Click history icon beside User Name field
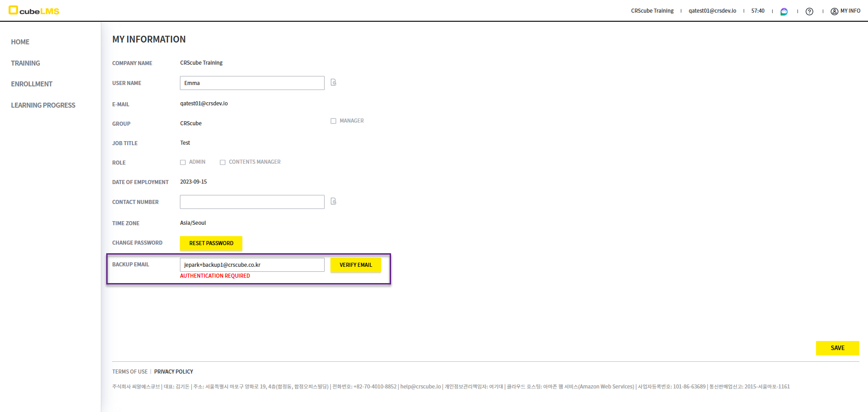The image size is (868, 412). pyautogui.click(x=333, y=82)
